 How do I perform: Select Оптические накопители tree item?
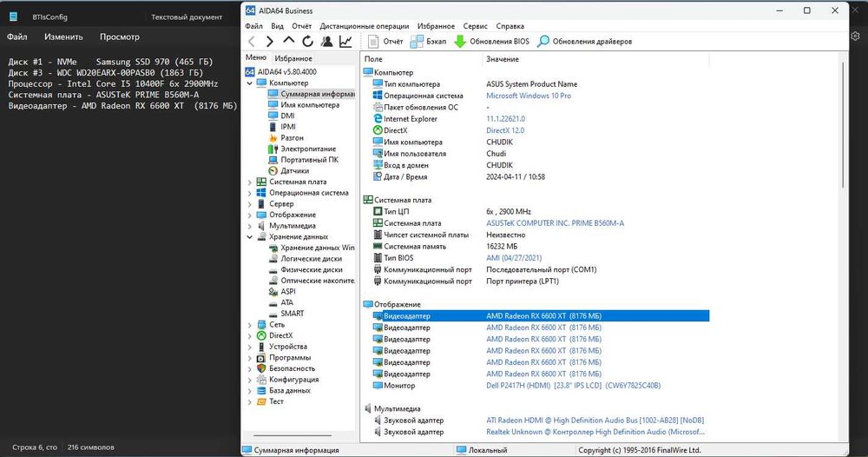pyautogui.click(x=311, y=281)
